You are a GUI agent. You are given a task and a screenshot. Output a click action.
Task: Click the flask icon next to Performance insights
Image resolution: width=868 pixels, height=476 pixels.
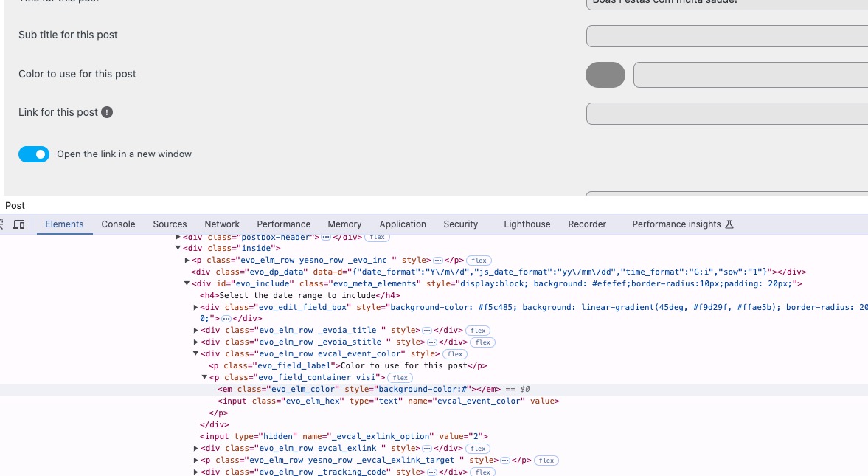coord(729,224)
